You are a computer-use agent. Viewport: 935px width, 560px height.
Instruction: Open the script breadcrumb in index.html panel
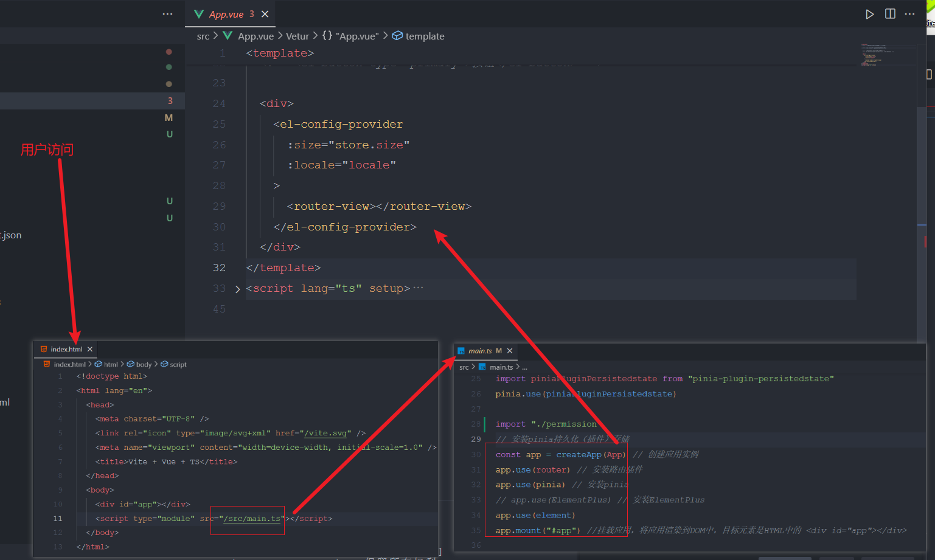(x=178, y=364)
